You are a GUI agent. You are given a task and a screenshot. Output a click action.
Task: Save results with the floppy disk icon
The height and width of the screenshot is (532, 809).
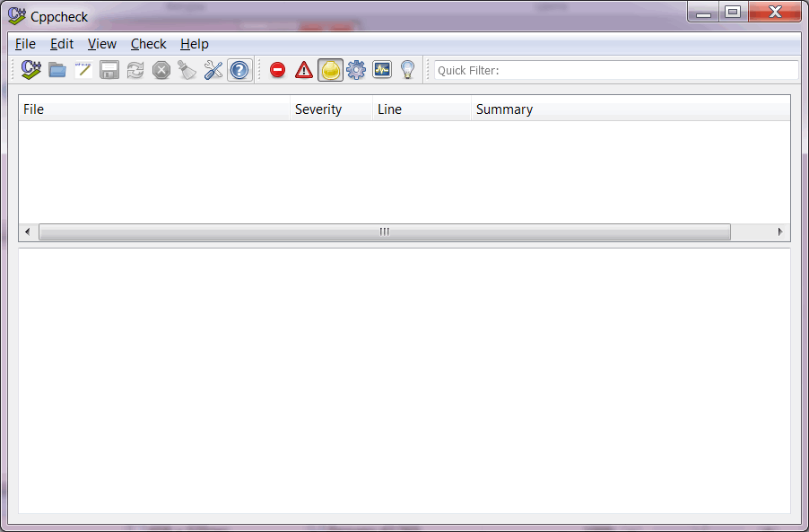(x=109, y=70)
